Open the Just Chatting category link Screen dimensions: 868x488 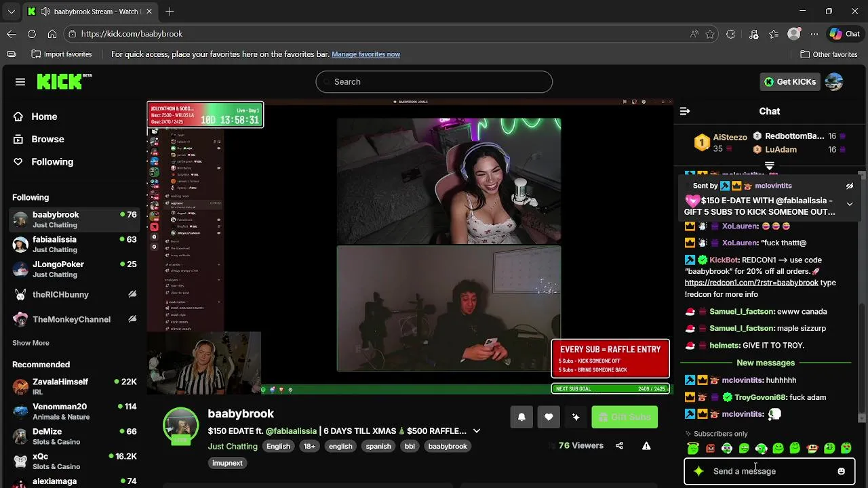(233, 446)
